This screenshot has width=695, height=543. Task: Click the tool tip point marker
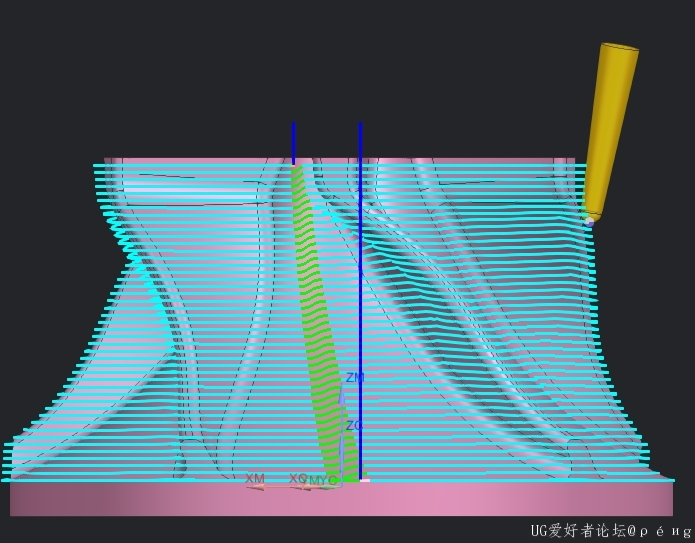tap(589, 222)
